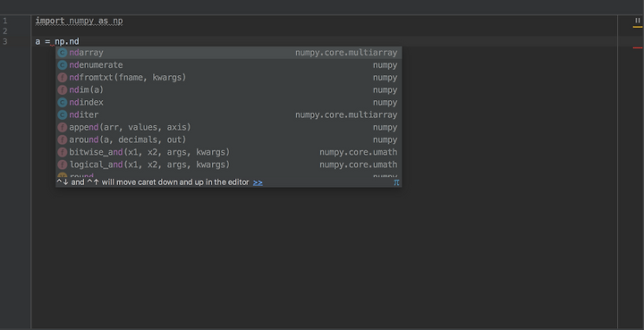644x330 pixels.
Task: Click the pi icon in completion popup footer
Action: pyautogui.click(x=396, y=182)
